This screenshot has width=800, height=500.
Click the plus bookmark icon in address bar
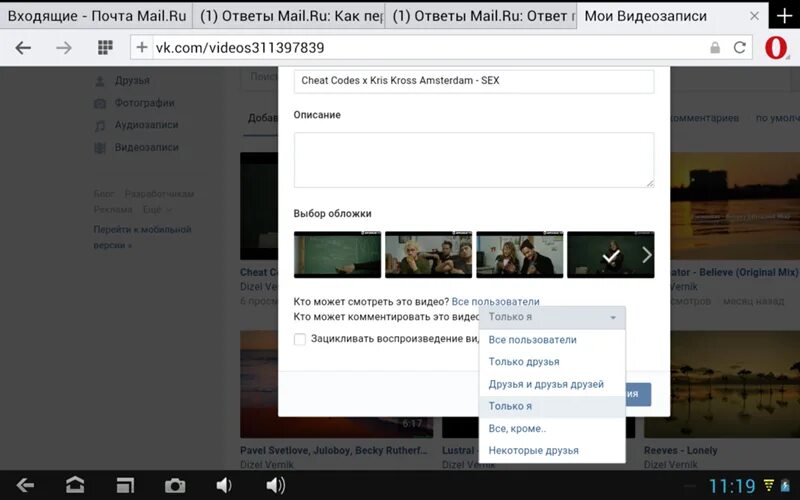(142, 47)
